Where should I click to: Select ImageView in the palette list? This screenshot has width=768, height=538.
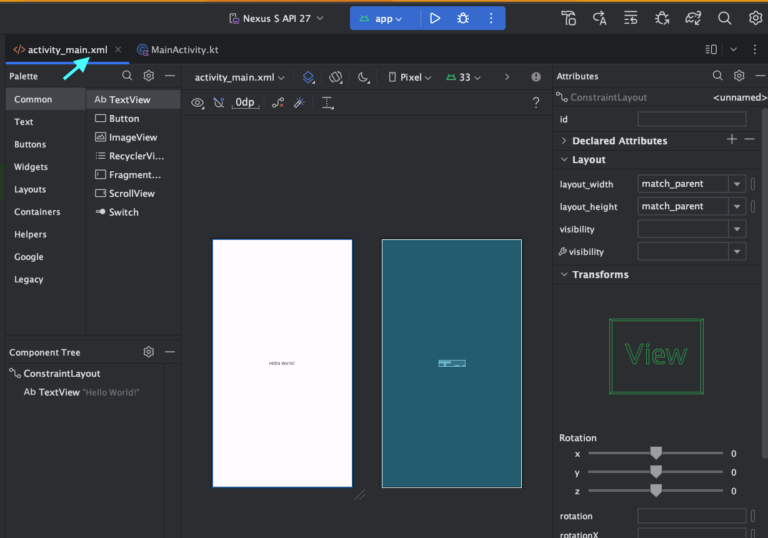tap(126, 137)
